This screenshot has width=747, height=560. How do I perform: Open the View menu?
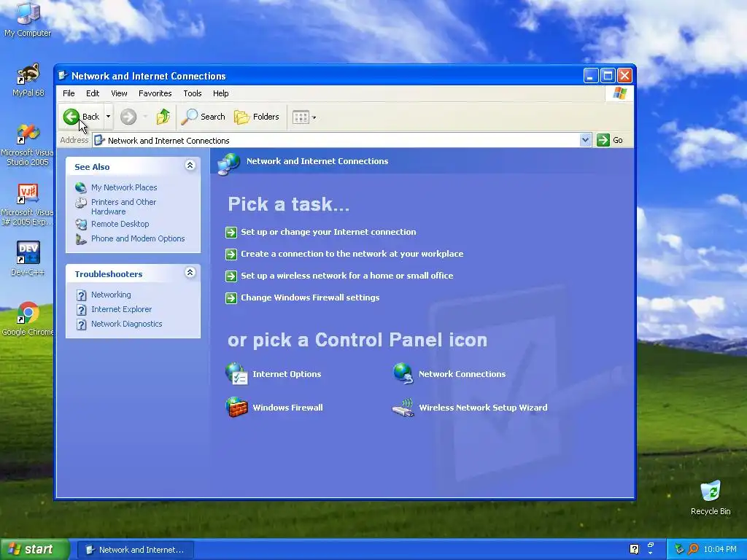(x=119, y=93)
